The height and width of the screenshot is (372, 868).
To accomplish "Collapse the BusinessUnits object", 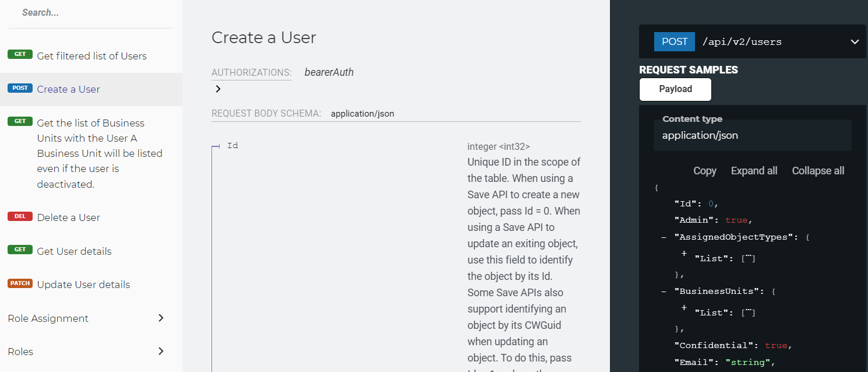I will [664, 291].
